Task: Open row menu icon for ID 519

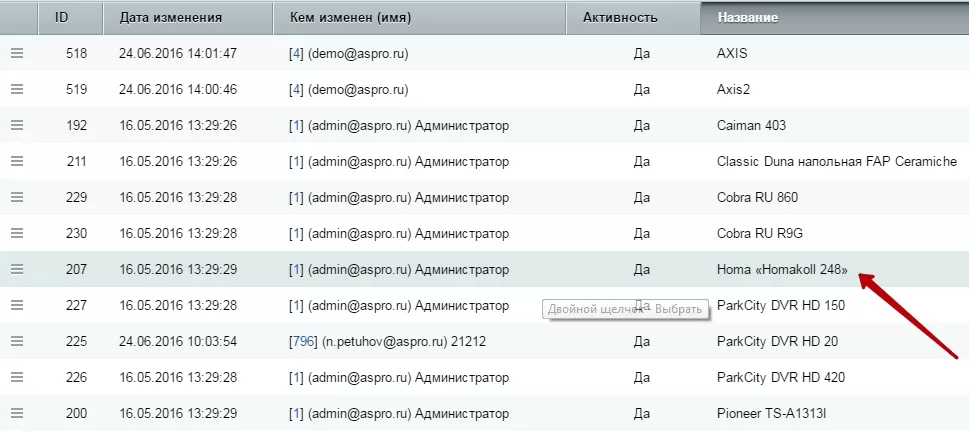Action: click(17, 90)
